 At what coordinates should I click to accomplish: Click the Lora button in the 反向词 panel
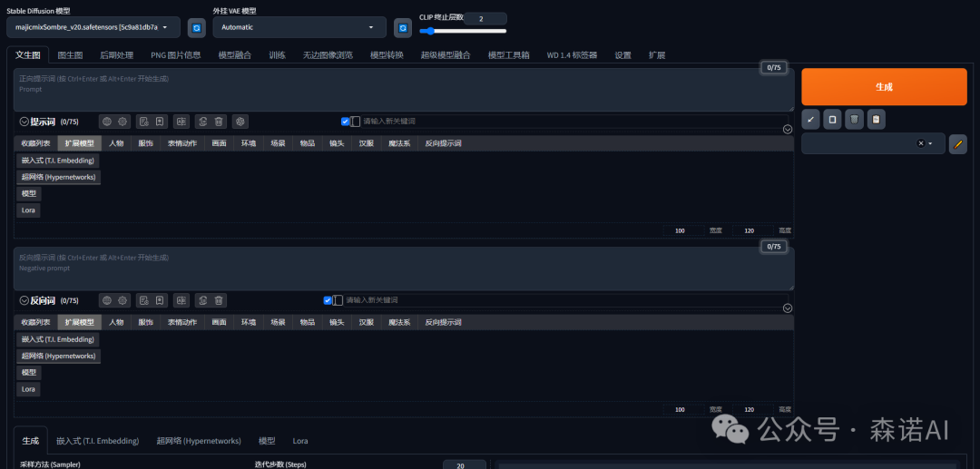[x=29, y=389]
